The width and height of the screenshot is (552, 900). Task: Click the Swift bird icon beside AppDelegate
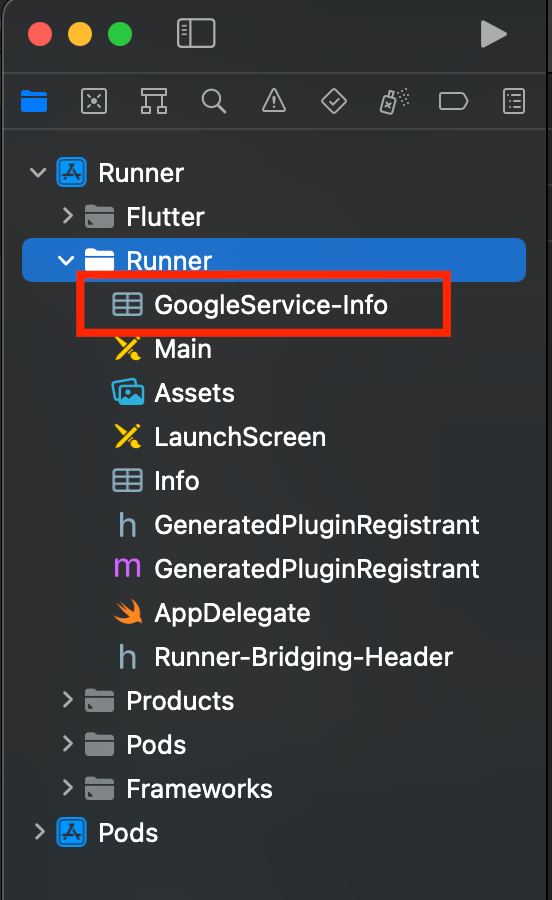point(128,612)
